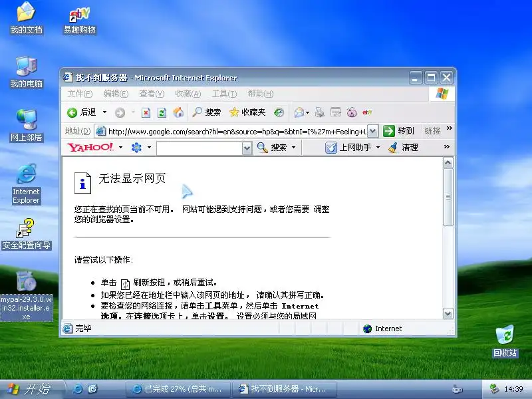Click the Back (后退) button in IE

pyautogui.click(x=81, y=112)
